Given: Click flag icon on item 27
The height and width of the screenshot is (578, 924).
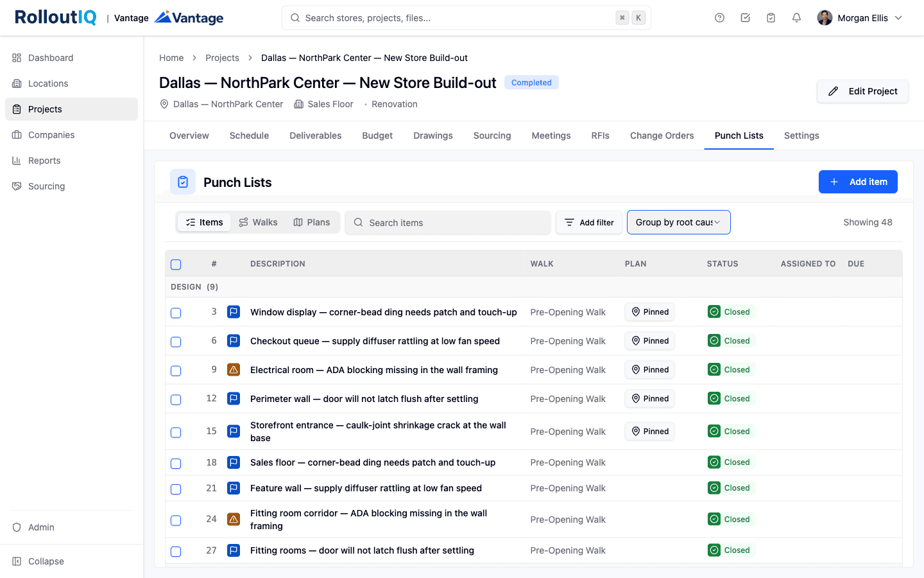Looking at the screenshot, I should 234,550.
